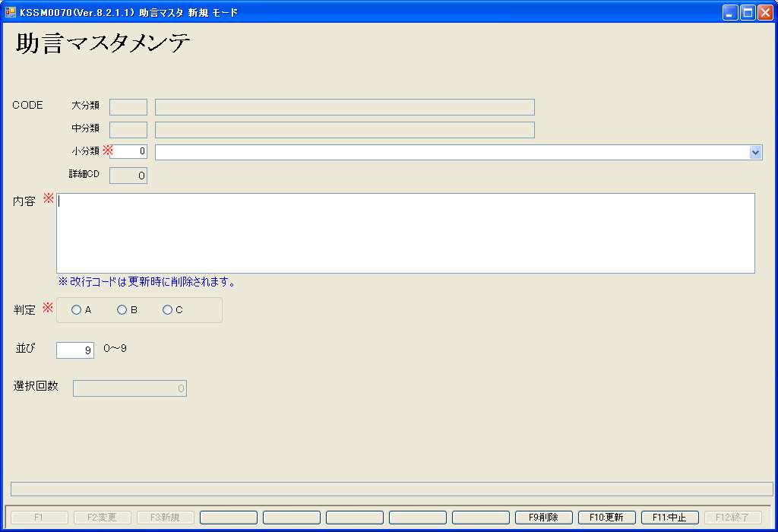Click the 小分類 code input field
Viewport: 778px width, 532px height.
click(128, 151)
